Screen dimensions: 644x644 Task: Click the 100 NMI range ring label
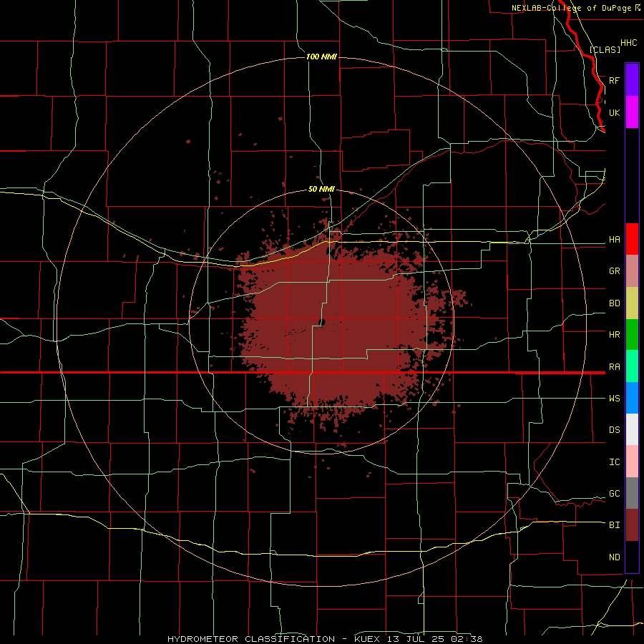321,57
